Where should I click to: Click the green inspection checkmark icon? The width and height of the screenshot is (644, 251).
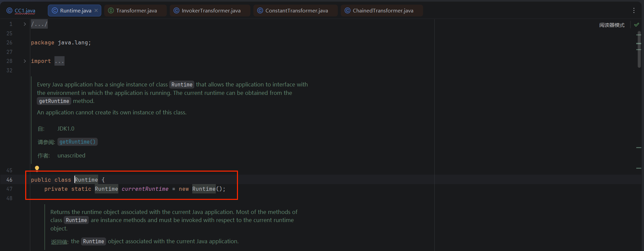click(636, 25)
